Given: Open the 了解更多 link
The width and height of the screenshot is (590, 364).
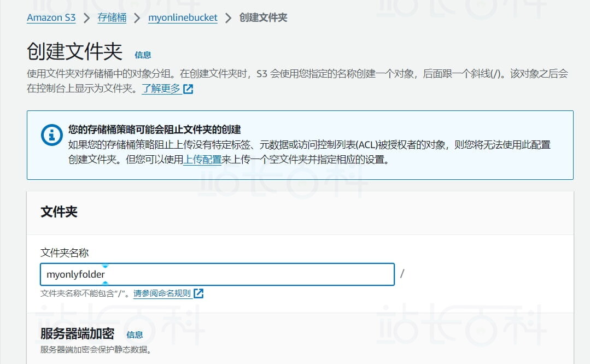Looking at the screenshot, I should pos(161,89).
